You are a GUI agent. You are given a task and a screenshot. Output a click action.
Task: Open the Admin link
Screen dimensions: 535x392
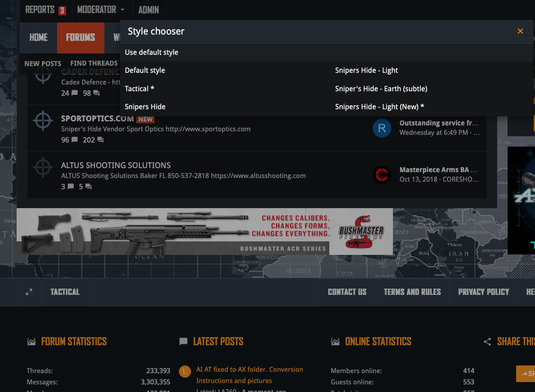148,10
